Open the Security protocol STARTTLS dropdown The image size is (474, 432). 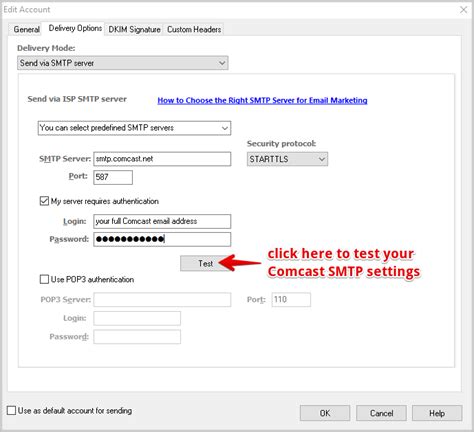[287, 159]
